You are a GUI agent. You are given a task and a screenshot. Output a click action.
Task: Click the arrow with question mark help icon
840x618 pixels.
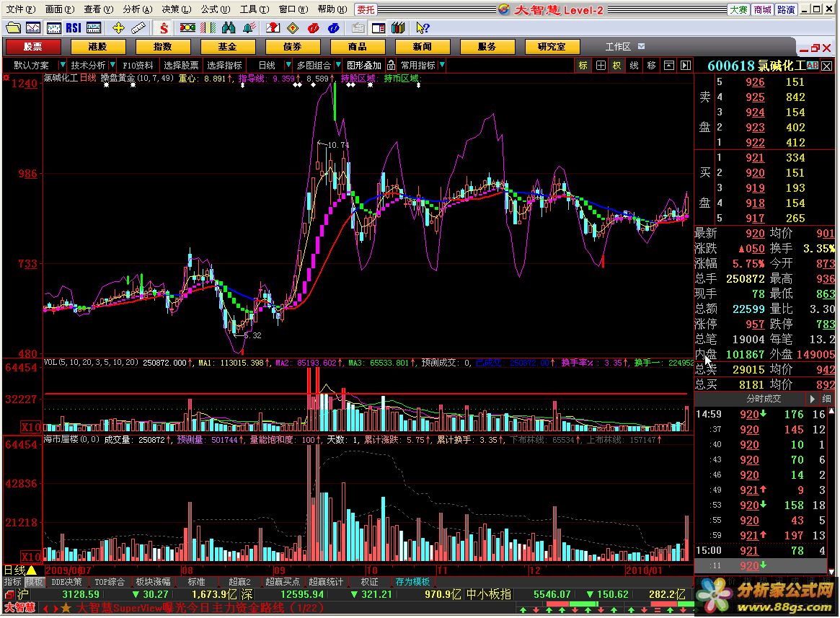[423, 28]
